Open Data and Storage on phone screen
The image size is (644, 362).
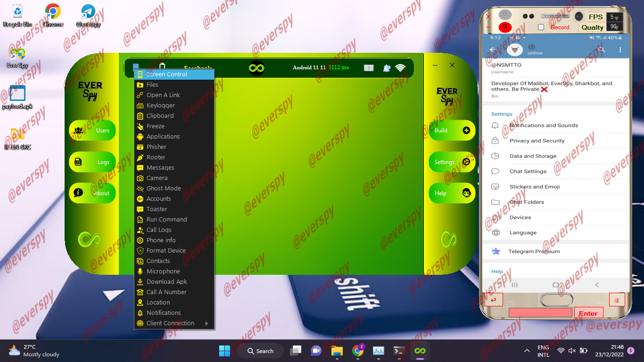(556, 156)
